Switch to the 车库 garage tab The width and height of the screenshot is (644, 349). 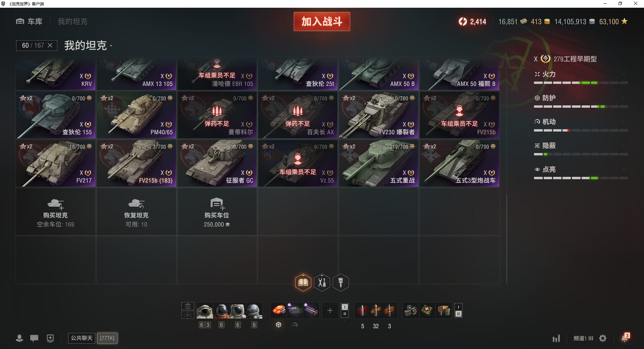coord(29,21)
